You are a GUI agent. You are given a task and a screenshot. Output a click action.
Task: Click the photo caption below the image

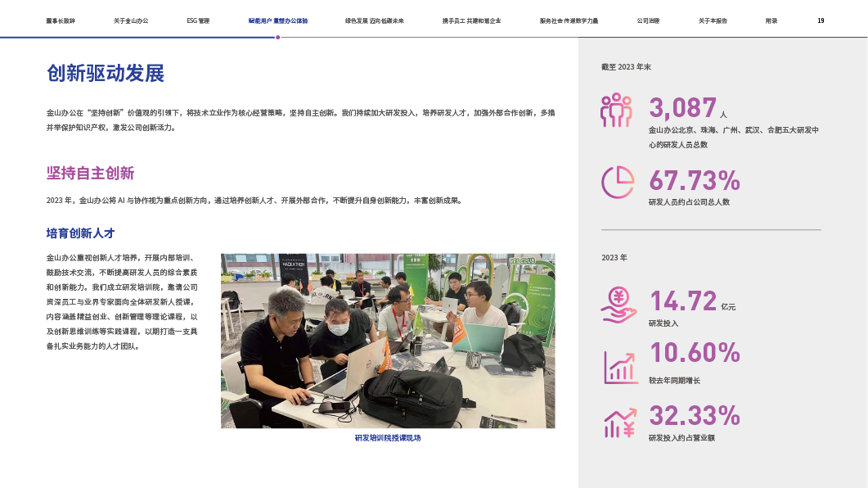388,438
